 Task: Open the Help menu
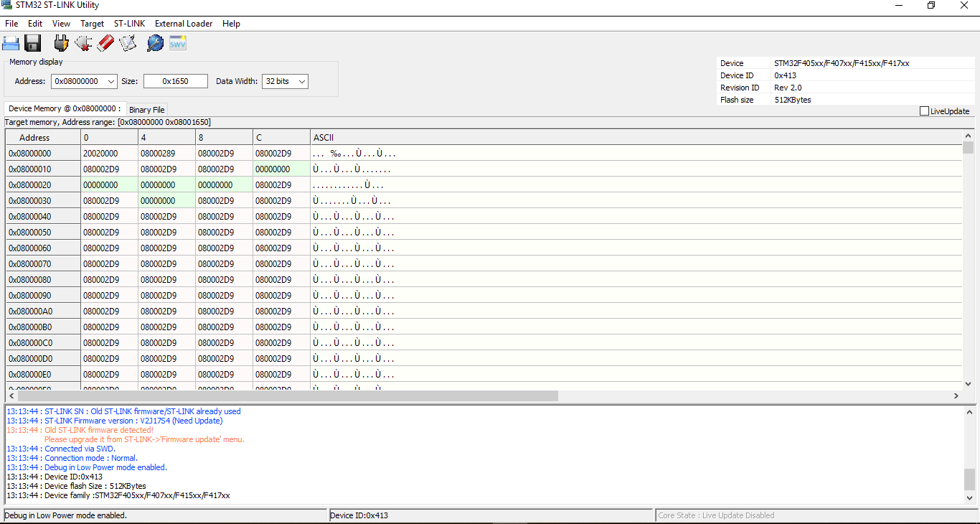click(231, 24)
